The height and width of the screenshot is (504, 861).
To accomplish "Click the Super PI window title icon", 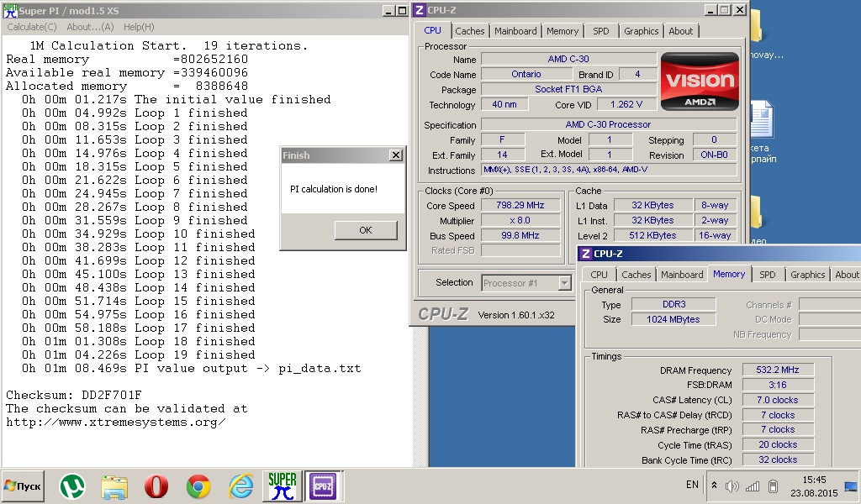I will point(10,10).
